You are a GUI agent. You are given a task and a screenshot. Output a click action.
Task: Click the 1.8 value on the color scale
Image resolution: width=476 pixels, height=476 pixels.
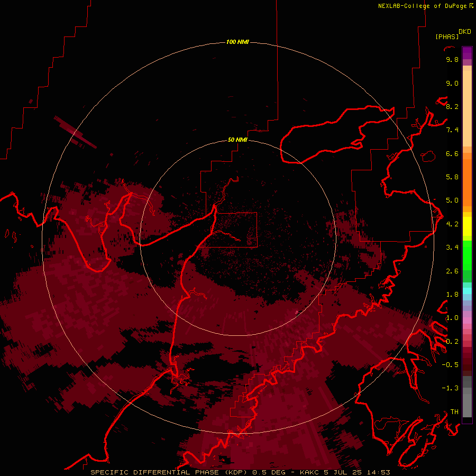point(452,295)
